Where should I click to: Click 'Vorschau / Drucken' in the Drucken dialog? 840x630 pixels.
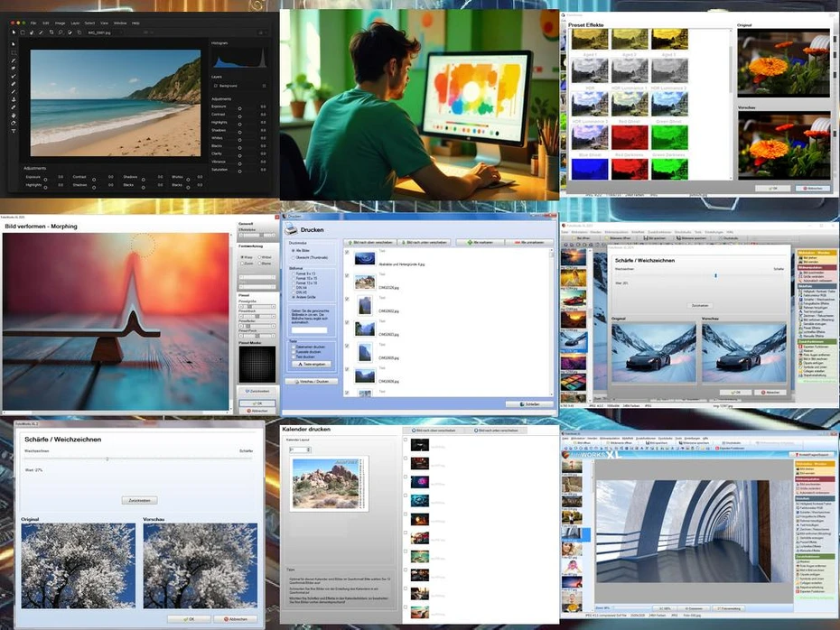click(x=312, y=382)
